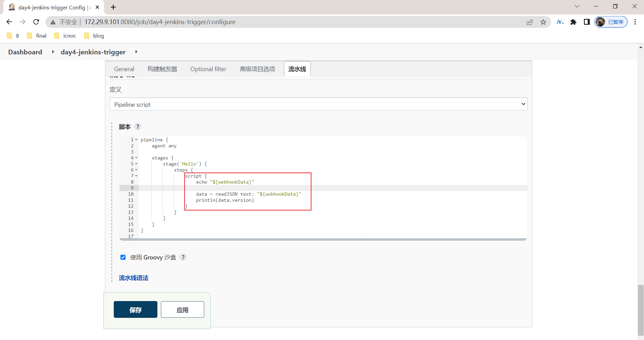The image size is (644, 340).
Task: Click the 保存 save button
Action: (x=136, y=309)
